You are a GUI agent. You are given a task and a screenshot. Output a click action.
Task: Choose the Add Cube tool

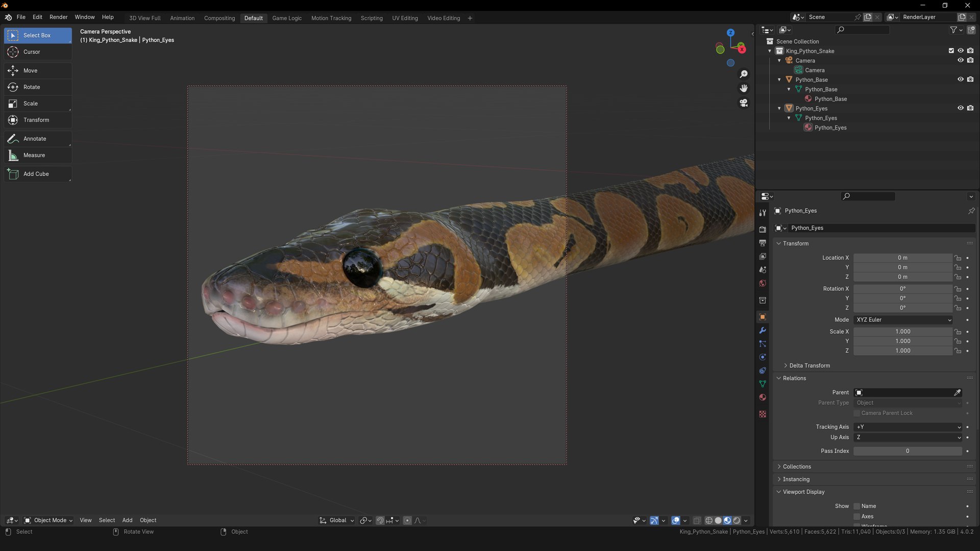[x=36, y=174]
